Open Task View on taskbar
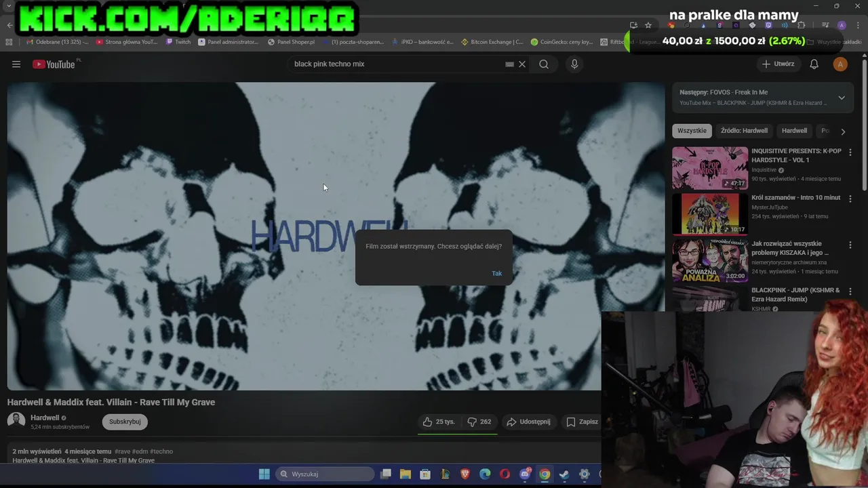868x488 pixels. point(386,474)
